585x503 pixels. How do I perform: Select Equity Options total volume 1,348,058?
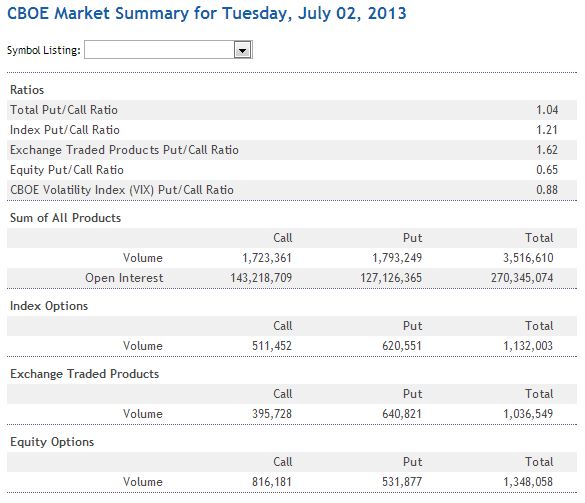point(528,482)
